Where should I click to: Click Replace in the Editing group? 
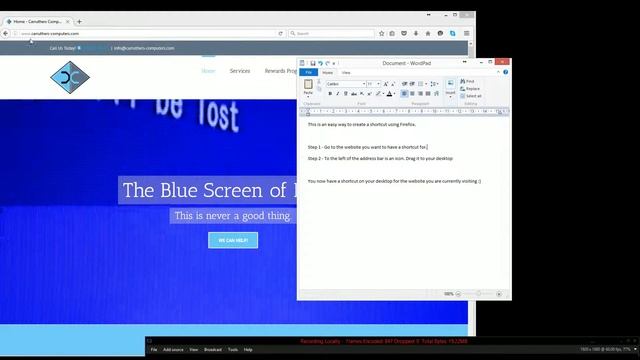(x=470, y=89)
